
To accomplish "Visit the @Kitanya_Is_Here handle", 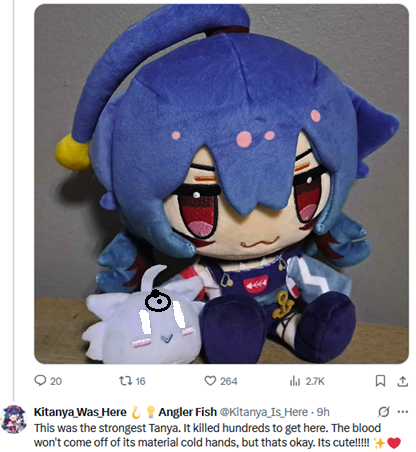I will [264, 412].
